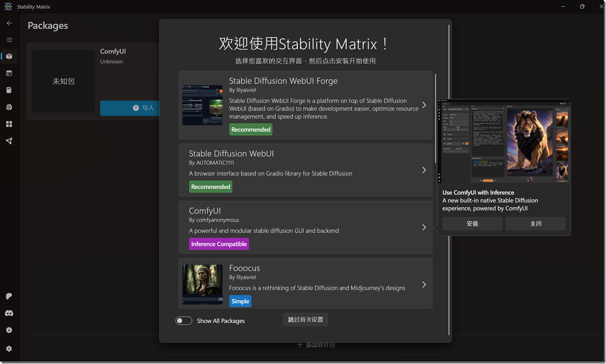Click the Inference Compatible badge
The height and width of the screenshot is (364, 606).
pos(219,244)
